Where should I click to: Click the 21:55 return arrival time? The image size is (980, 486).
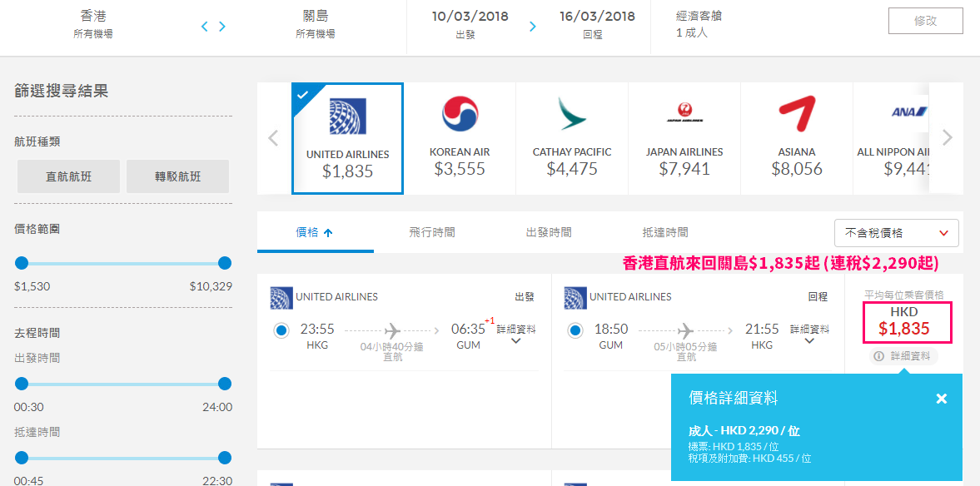pyautogui.click(x=762, y=330)
